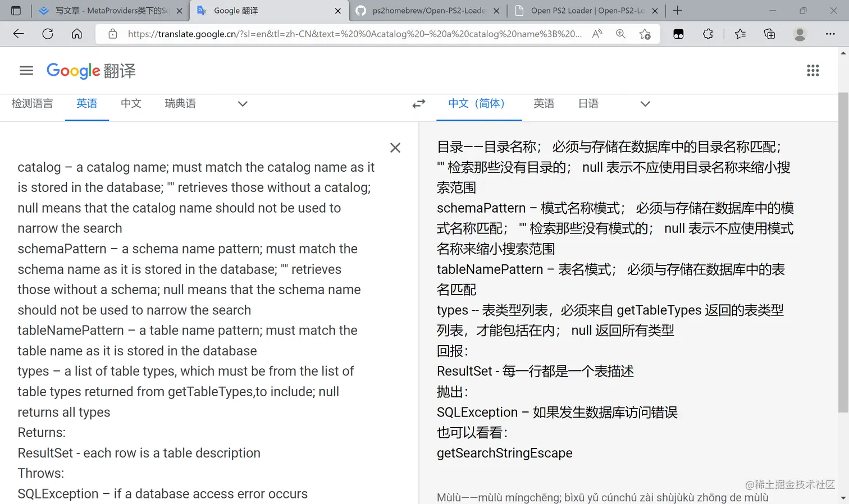
Task: Add this page to favorites star icon
Action: [645, 34]
